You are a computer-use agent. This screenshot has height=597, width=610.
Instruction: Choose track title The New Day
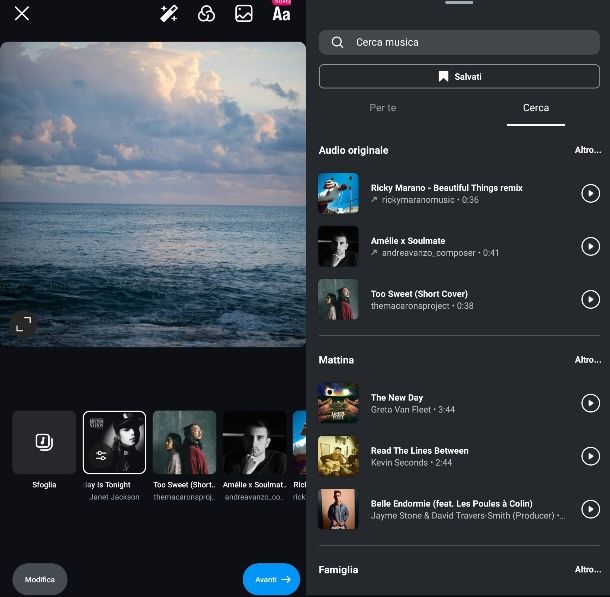click(x=397, y=397)
